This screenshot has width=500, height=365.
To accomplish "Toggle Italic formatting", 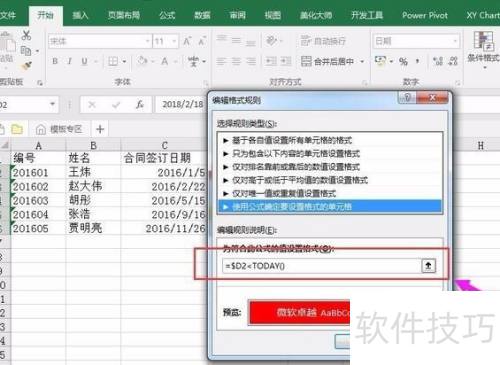I will point(70,61).
